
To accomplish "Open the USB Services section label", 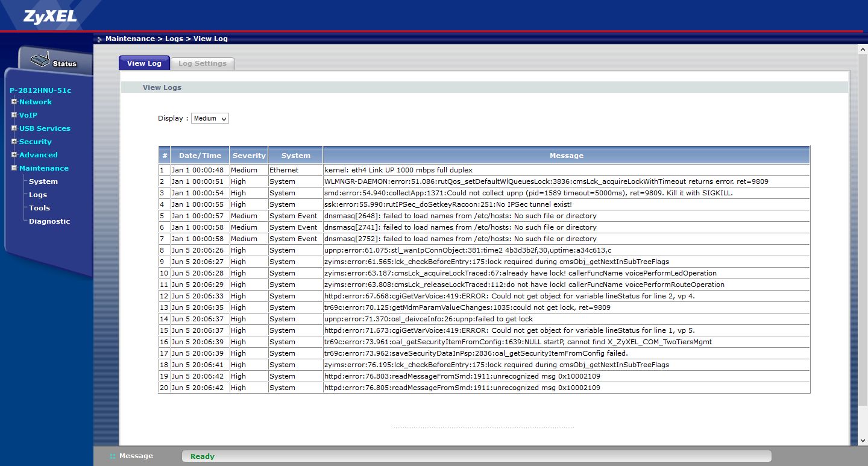I will (x=45, y=128).
